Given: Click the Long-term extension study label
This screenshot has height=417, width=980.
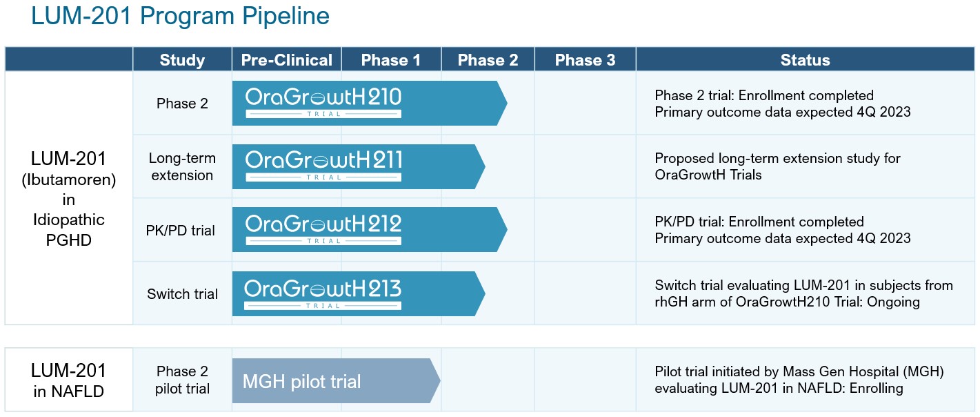Looking at the screenshot, I should [182, 166].
